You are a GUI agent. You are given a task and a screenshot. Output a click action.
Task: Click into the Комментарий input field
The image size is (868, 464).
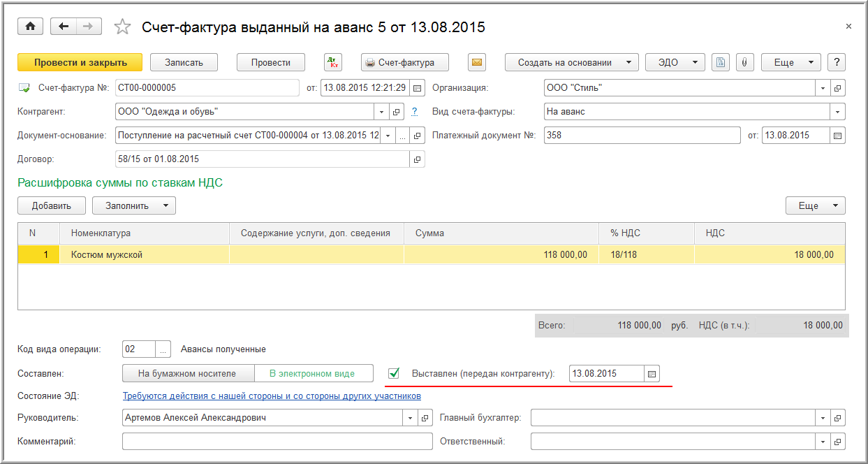pyautogui.click(x=277, y=442)
